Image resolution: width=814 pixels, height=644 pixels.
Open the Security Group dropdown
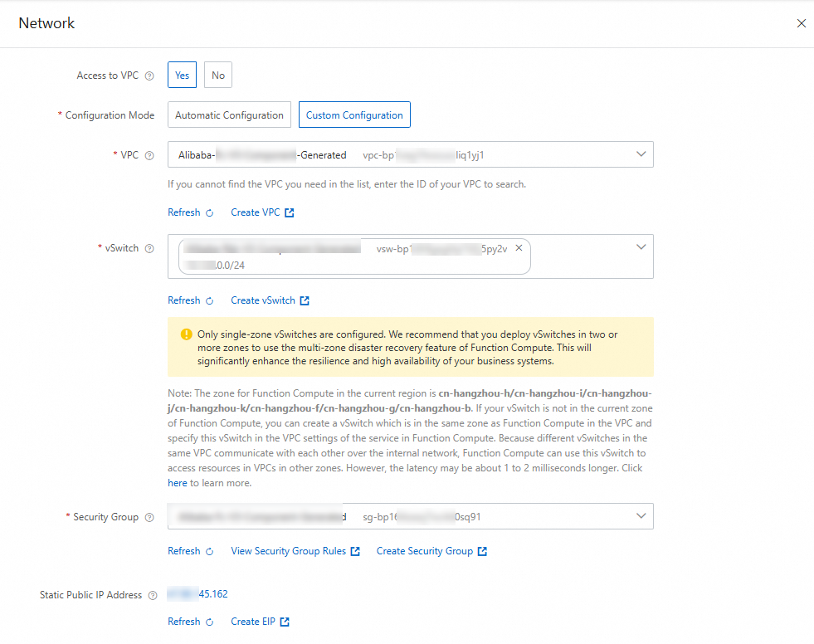[410, 516]
